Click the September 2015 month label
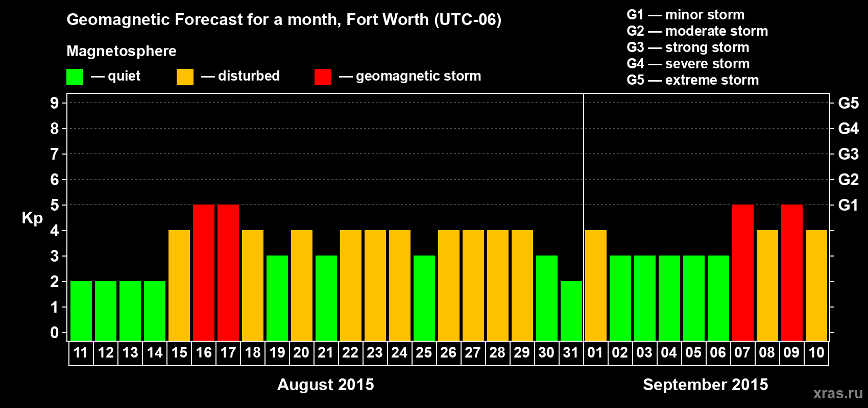The image size is (868, 408). [706, 385]
